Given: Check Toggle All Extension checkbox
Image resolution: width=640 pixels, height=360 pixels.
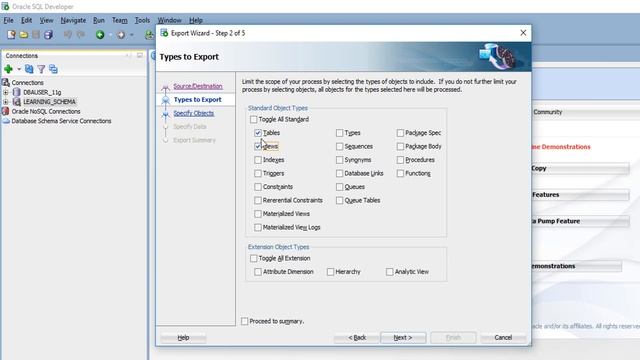Looking at the screenshot, I should 253,258.
